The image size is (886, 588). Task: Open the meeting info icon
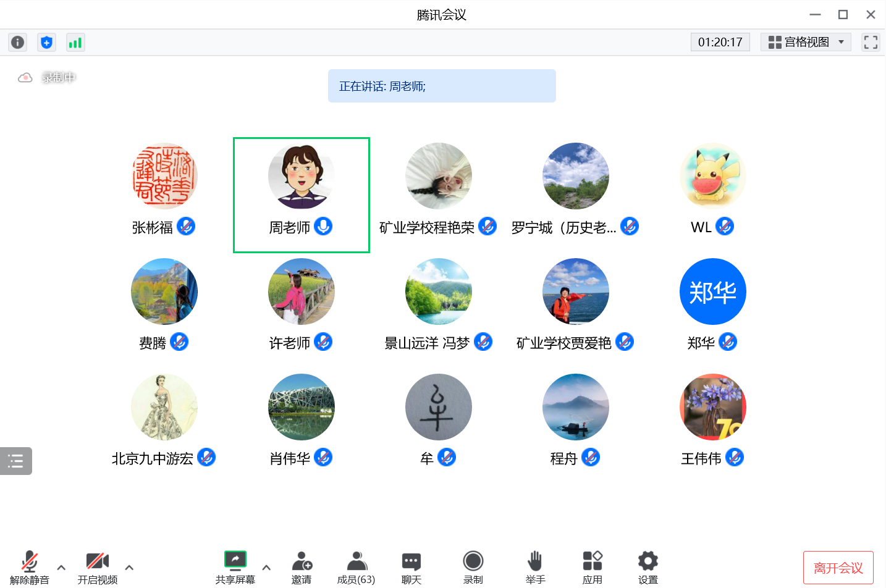click(x=18, y=42)
